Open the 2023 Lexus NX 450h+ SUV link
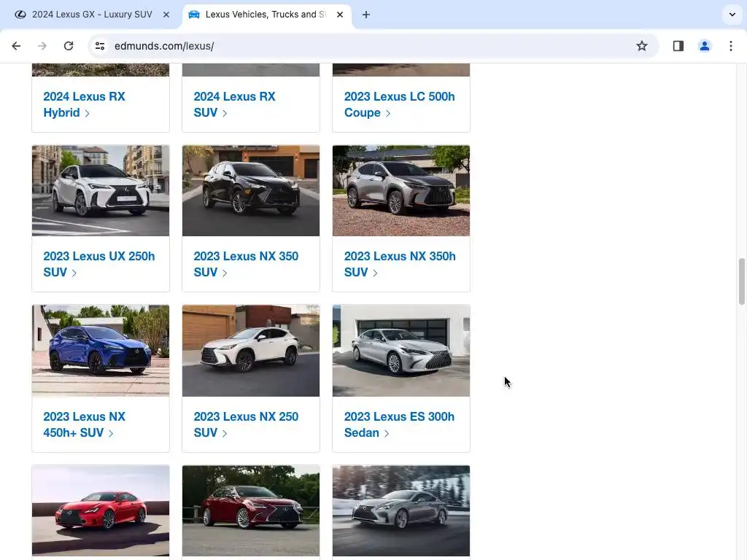This screenshot has height=560, width=747. coord(85,424)
